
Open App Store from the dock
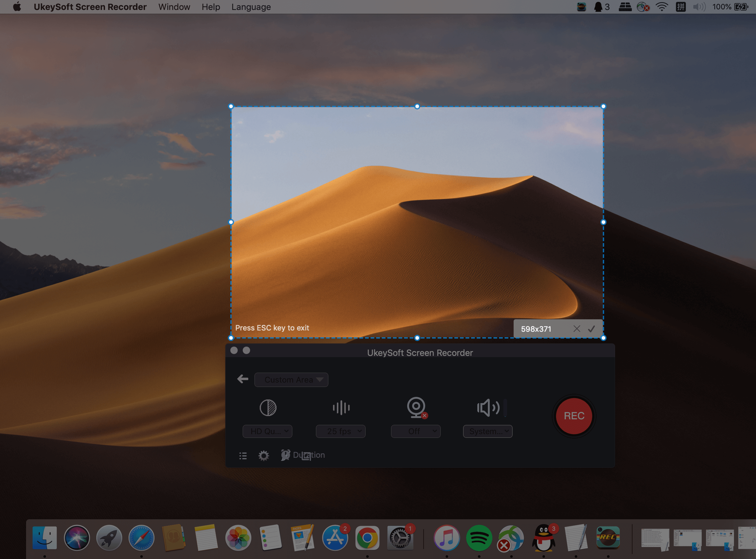pos(335,538)
